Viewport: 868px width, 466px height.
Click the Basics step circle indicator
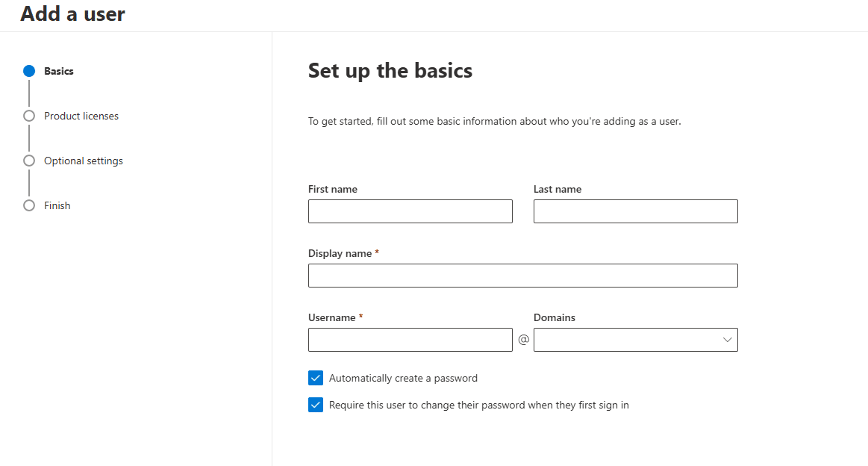(x=29, y=71)
